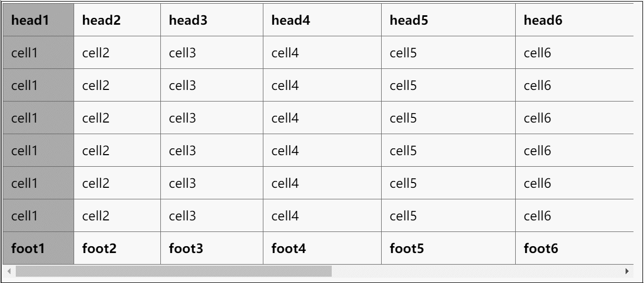Choose the head5 column header
The image size is (644, 283).
point(448,20)
